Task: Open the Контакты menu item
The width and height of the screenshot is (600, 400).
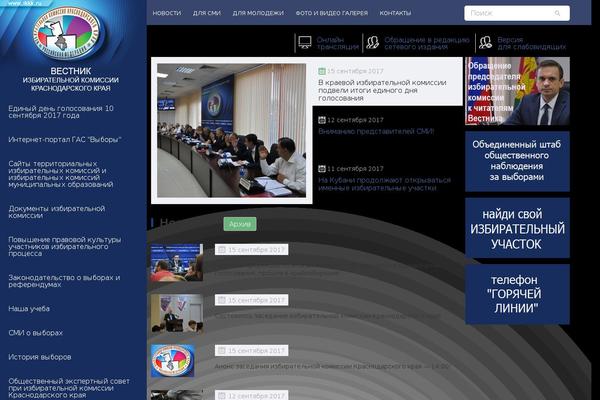Action: pos(395,13)
